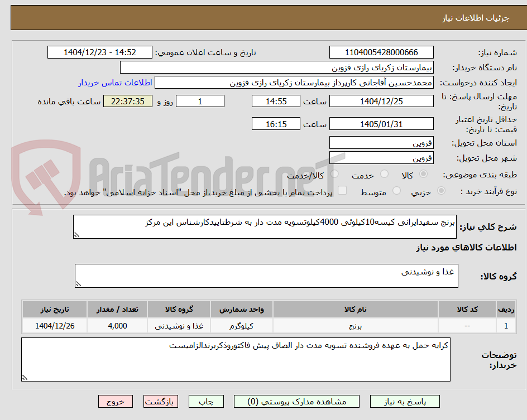Image resolution: width=527 pixels, height=420 pixels.
Task: Toggle the اسناد خزانه اسلامی payment checkbox
Action: [342, 190]
